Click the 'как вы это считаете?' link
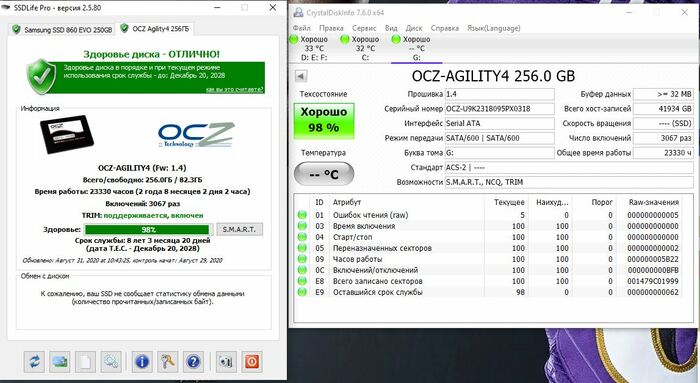 coord(234,90)
